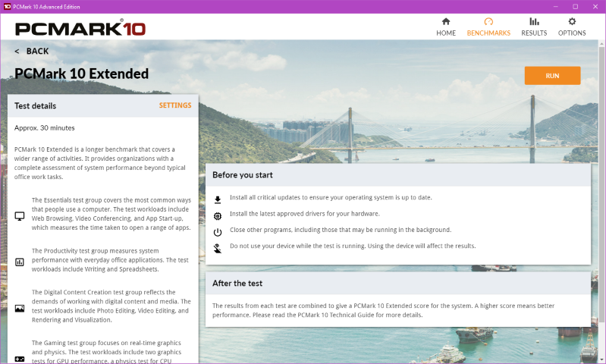The height and width of the screenshot is (364, 606).
Task: Open the HOME tab label
Action: pyautogui.click(x=446, y=33)
